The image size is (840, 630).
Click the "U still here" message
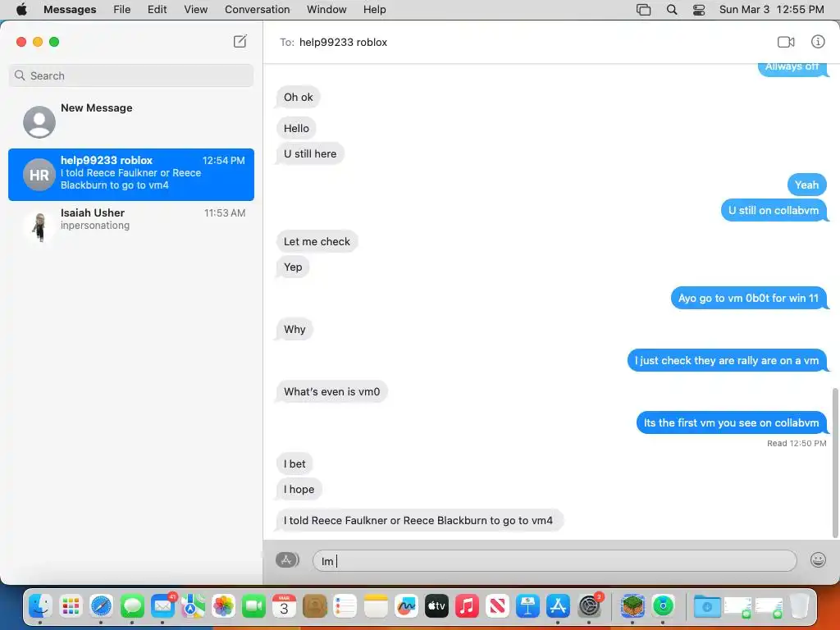click(310, 153)
